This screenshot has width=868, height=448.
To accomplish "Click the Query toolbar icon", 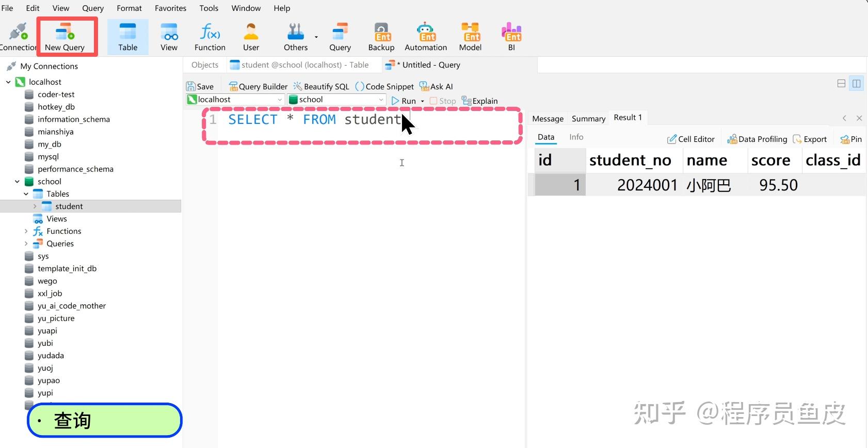I will [x=340, y=37].
